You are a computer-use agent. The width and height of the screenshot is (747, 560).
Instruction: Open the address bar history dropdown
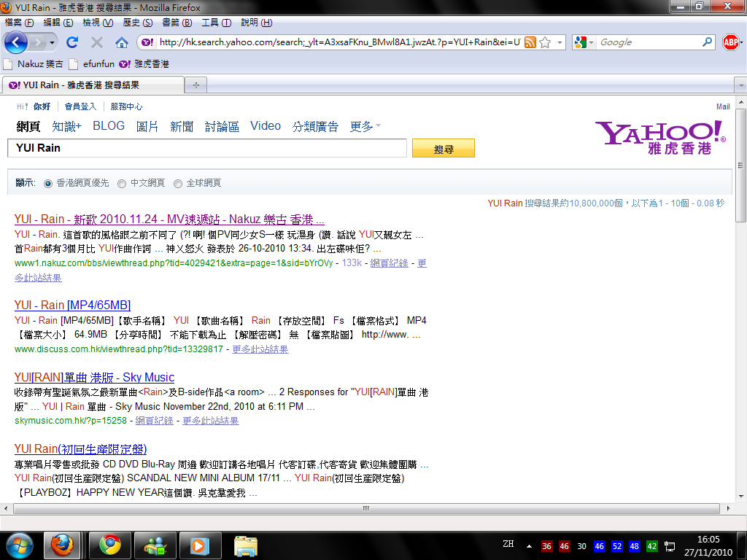pyautogui.click(x=560, y=42)
